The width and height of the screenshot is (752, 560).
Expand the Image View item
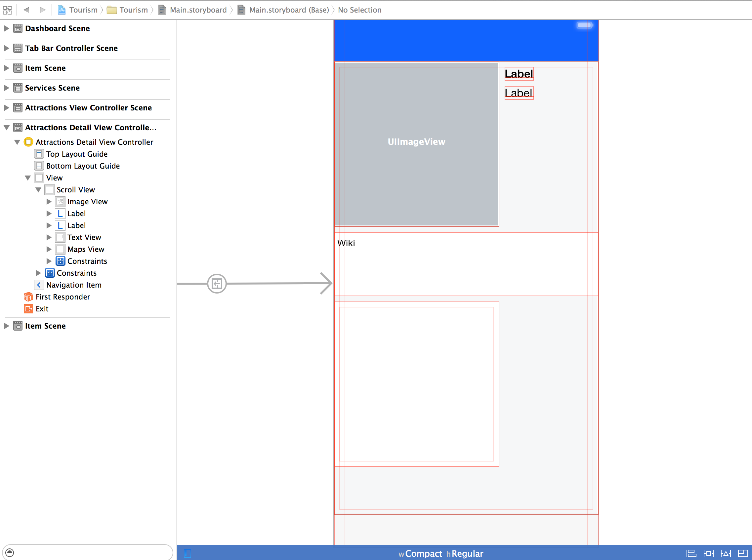click(x=49, y=202)
